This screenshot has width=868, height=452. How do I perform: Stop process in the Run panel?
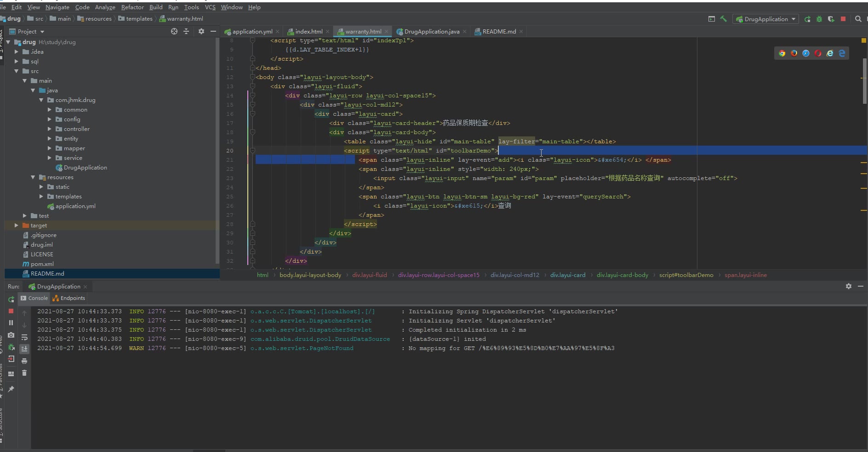click(11, 311)
